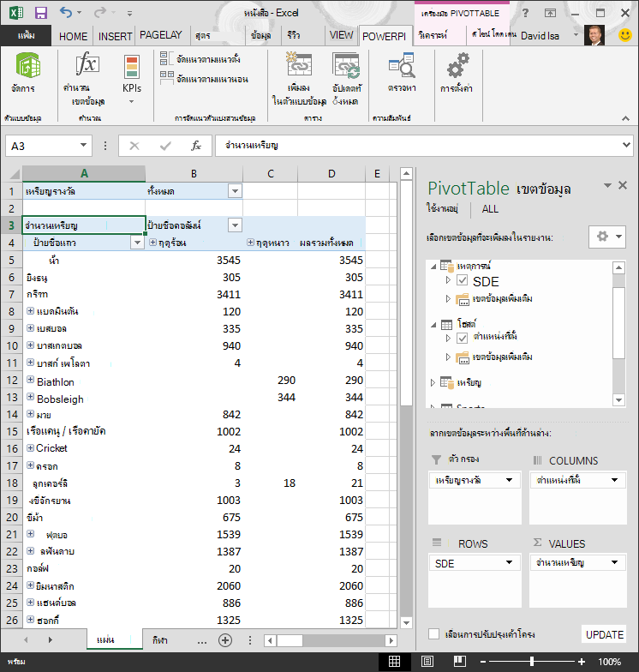Click the Detect relationships icon

point(403,65)
